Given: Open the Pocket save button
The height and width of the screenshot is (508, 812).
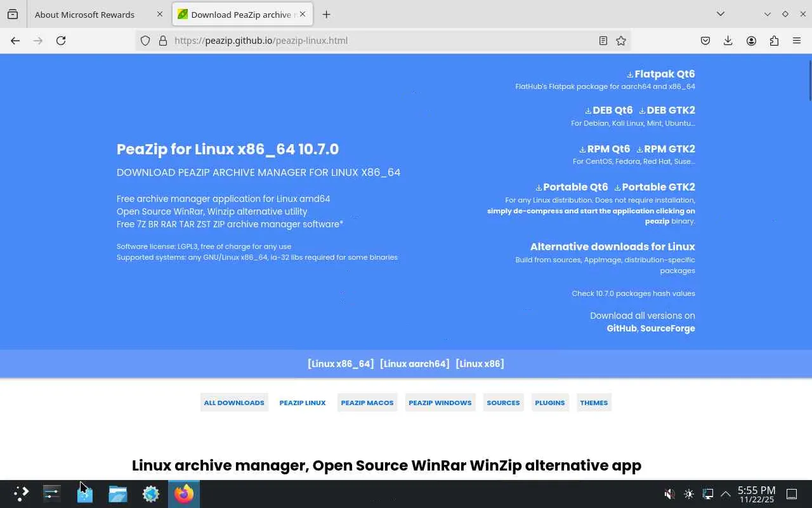Looking at the screenshot, I should pyautogui.click(x=705, y=41).
